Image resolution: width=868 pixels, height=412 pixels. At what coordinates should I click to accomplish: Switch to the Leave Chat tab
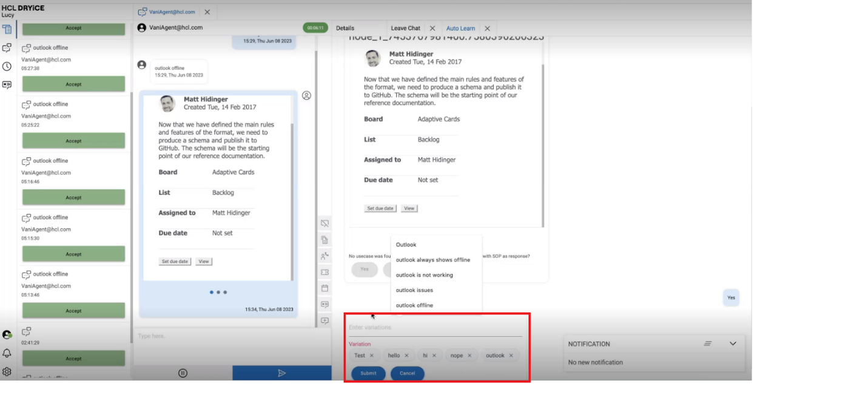tap(405, 29)
